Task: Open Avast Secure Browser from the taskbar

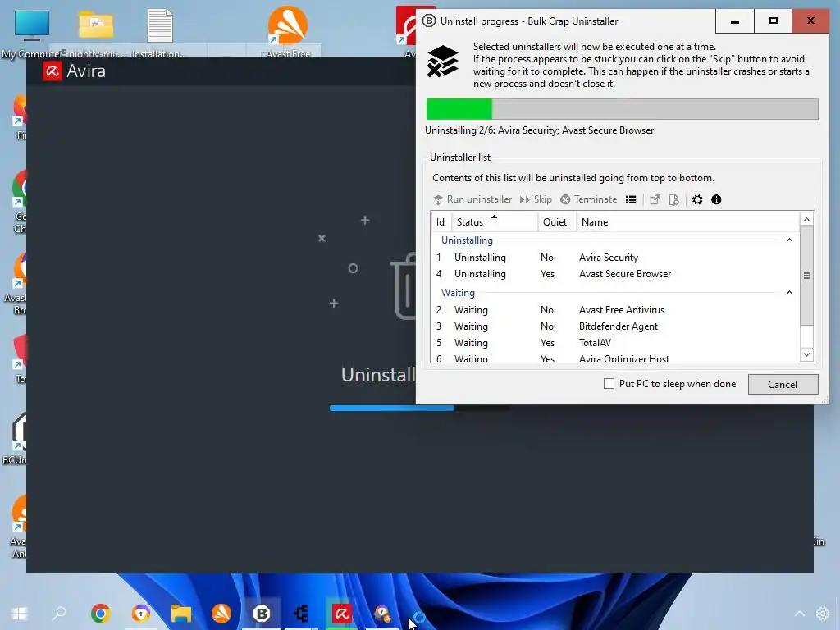Action: (141, 614)
